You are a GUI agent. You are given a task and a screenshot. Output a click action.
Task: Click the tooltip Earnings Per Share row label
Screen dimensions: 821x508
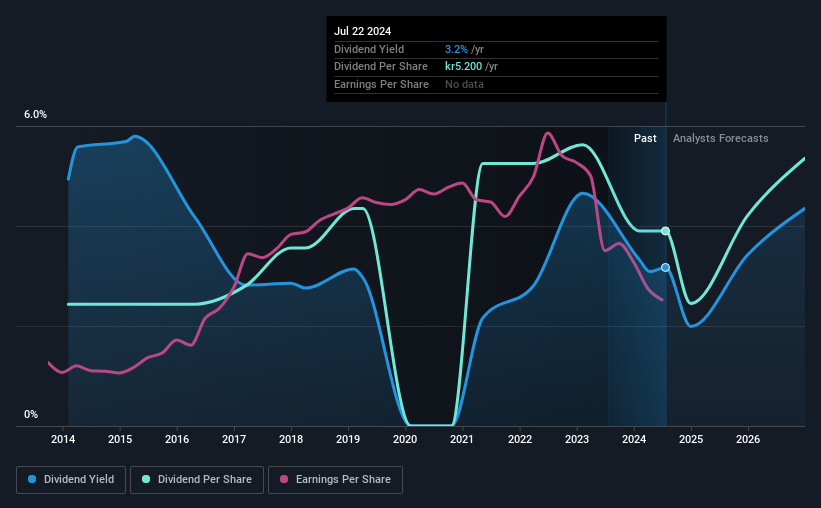[x=381, y=84]
